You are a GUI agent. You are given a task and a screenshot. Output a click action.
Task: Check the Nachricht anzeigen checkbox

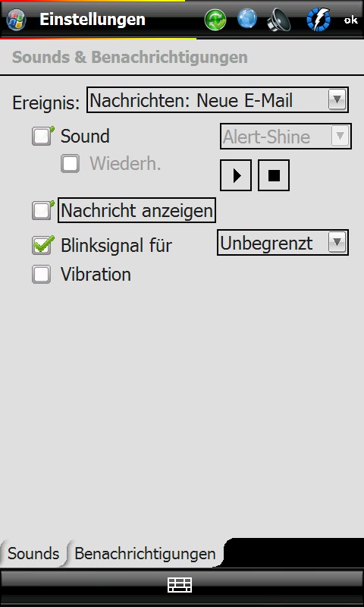42,211
